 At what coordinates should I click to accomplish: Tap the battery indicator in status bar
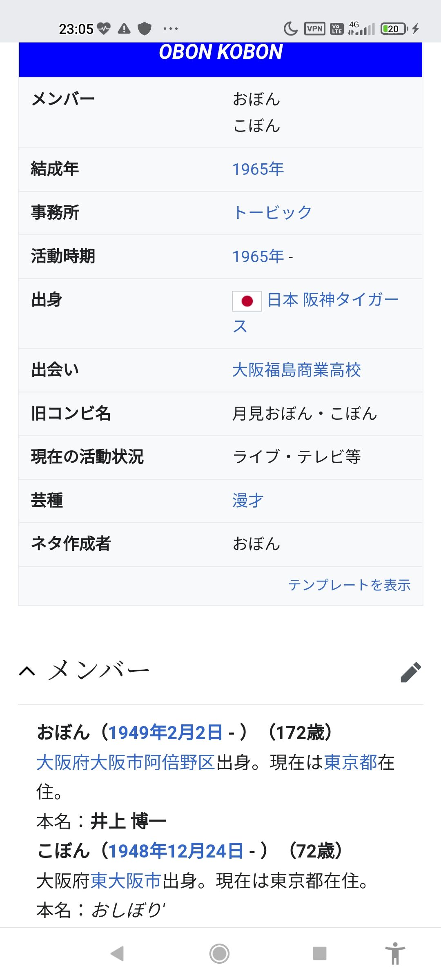point(394,29)
